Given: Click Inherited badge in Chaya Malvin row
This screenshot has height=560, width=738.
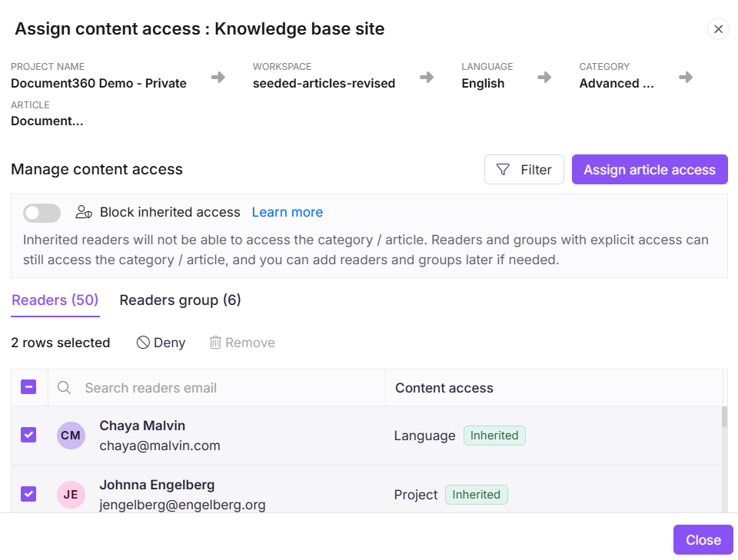Looking at the screenshot, I should coord(494,436).
